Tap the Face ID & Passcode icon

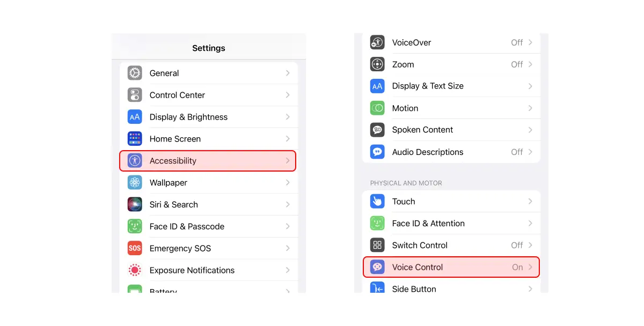pyautogui.click(x=135, y=226)
